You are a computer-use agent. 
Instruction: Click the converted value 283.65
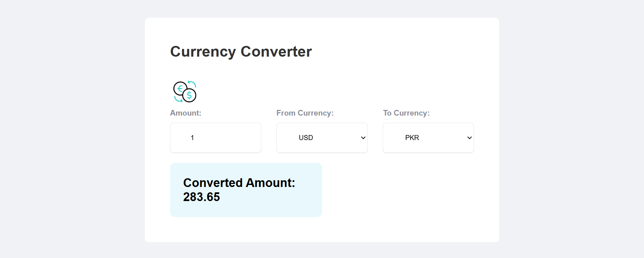(201, 197)
